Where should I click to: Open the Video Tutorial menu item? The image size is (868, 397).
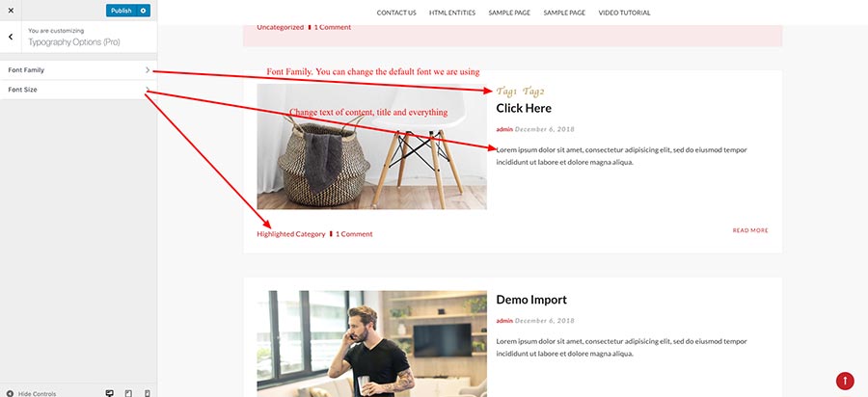624,13
